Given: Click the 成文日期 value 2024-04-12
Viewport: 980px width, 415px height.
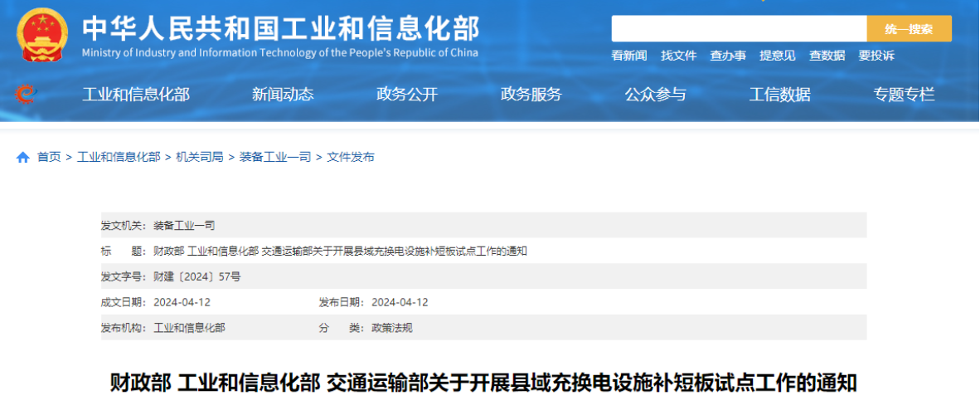Looking at the screenshot, I should pos(182,302).
